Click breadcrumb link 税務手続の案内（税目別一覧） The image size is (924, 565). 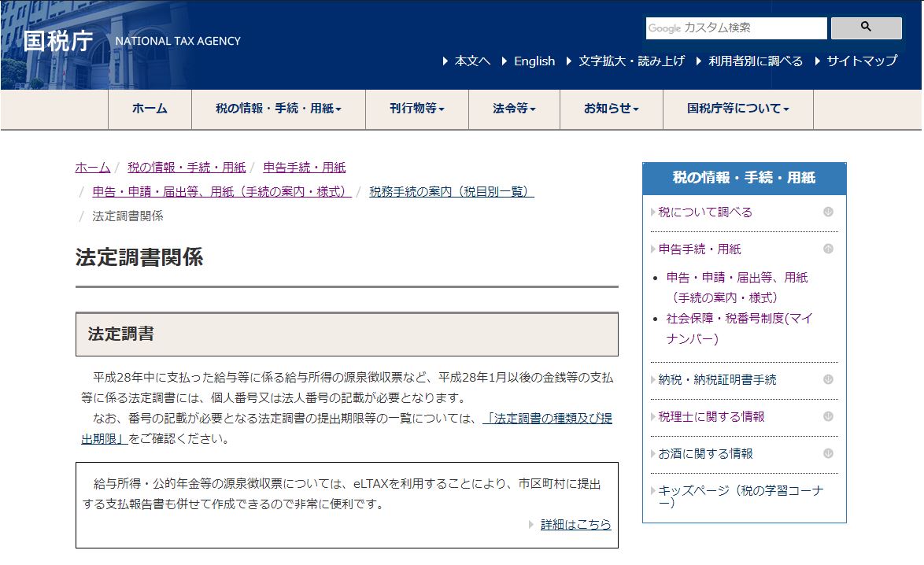coord(450,190)
